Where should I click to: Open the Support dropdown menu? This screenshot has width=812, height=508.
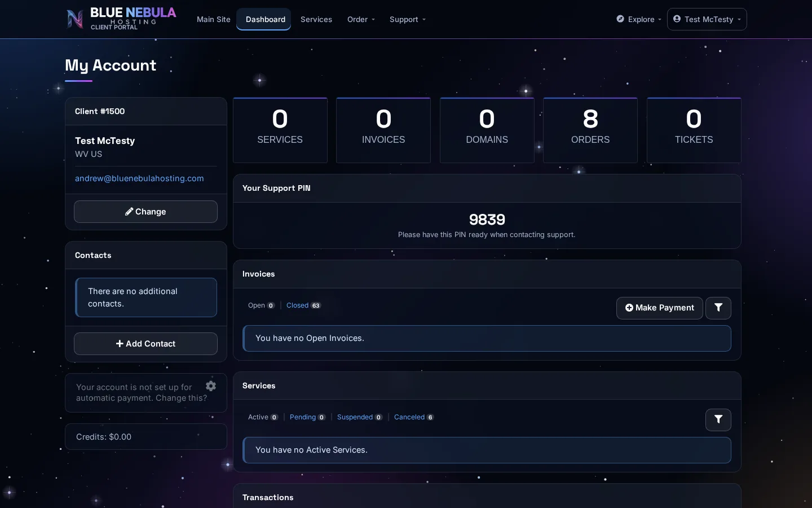coord(408,19)
